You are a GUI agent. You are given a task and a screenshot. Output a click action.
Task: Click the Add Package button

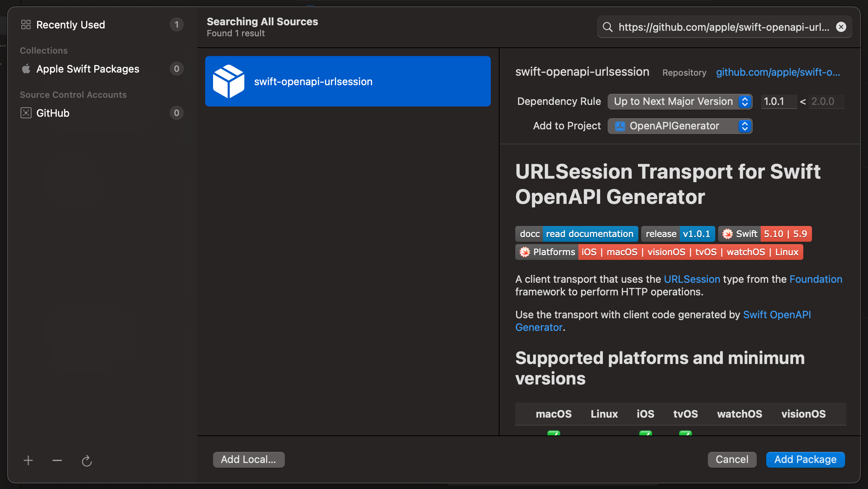(805, 459)
